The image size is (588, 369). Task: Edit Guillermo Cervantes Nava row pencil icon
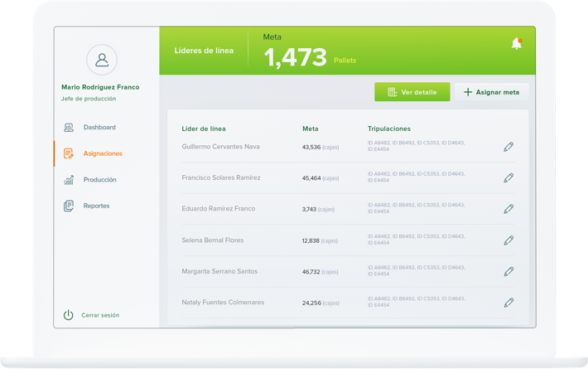pyautogui.click(x=508, y=147)
